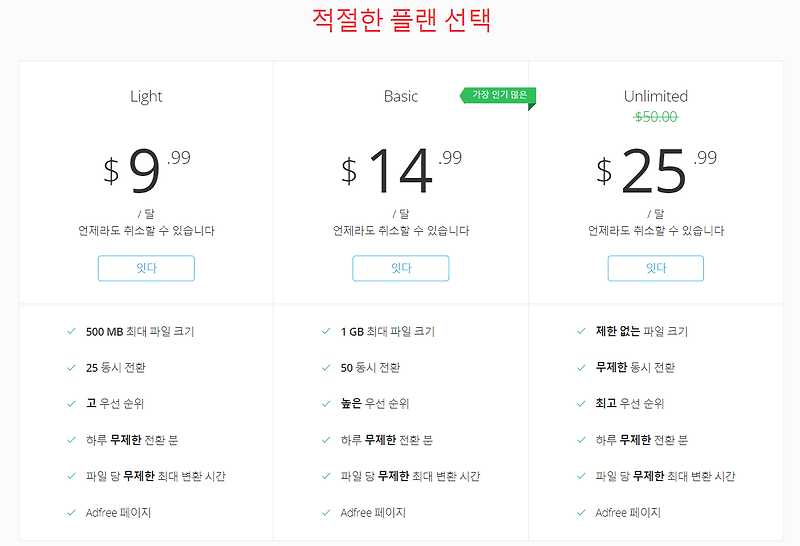Click the green 가장 인기 많은 ribbon badge
800x546 pixels.
click(x=498, y=95)
